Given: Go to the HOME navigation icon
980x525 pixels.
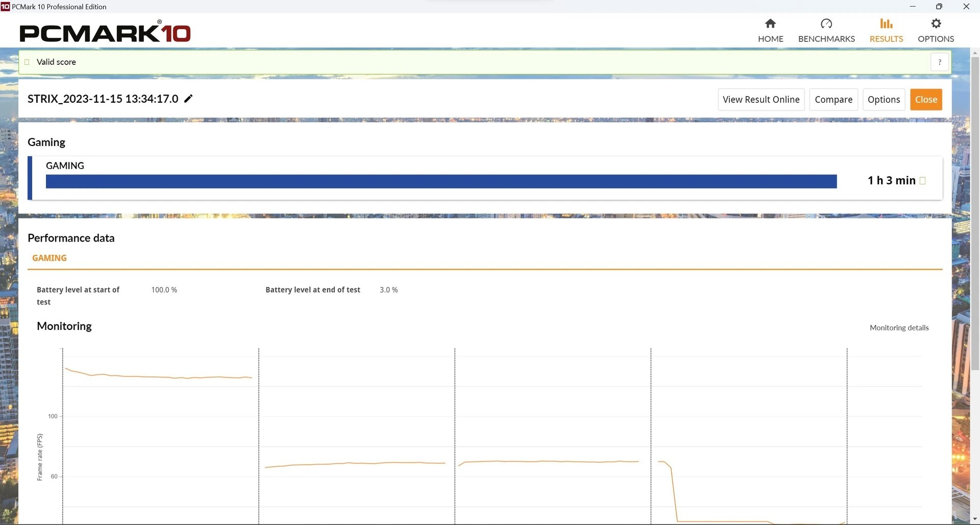Looking at the screenshot, I should pos(770,24).
